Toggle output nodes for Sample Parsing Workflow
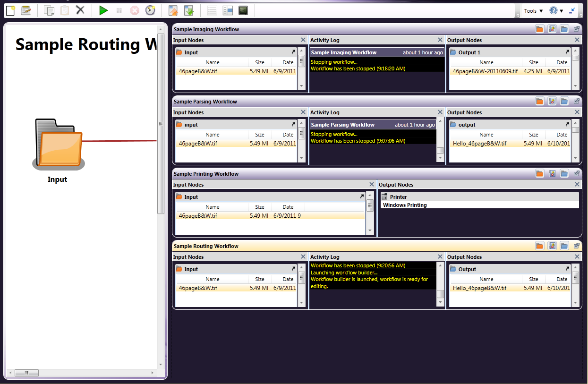588x384 pixels. [564, 102]
